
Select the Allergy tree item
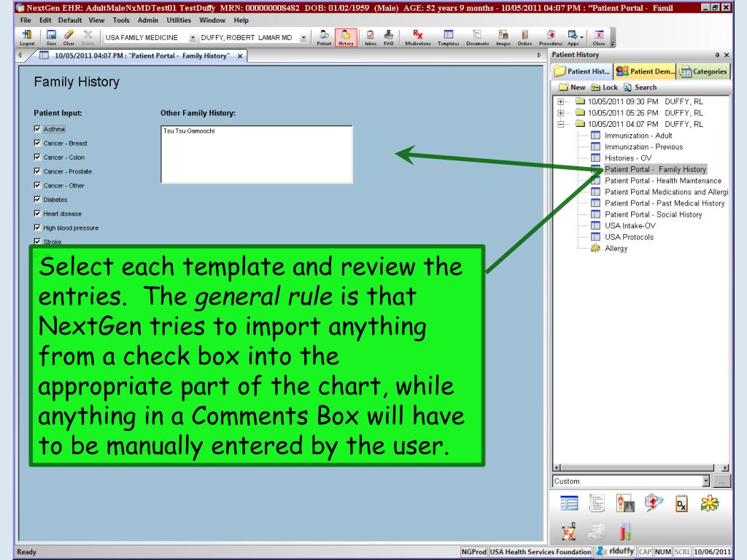click(x=616, y=248)
